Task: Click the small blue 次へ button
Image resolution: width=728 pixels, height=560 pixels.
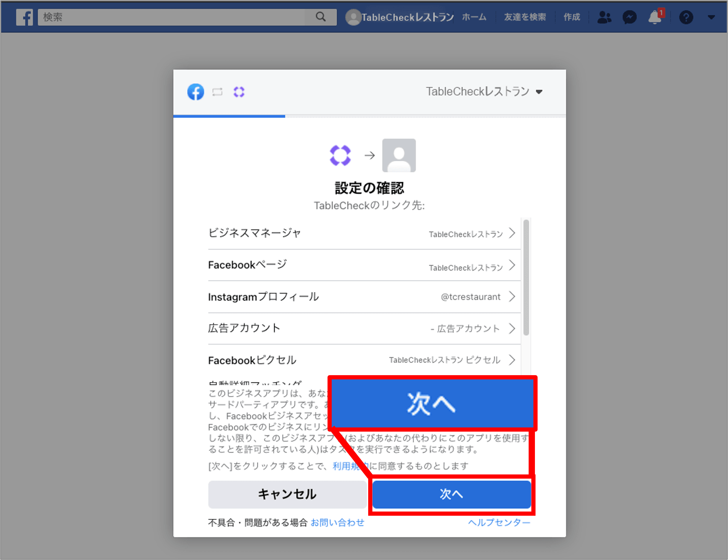Action: pos(451,494)
